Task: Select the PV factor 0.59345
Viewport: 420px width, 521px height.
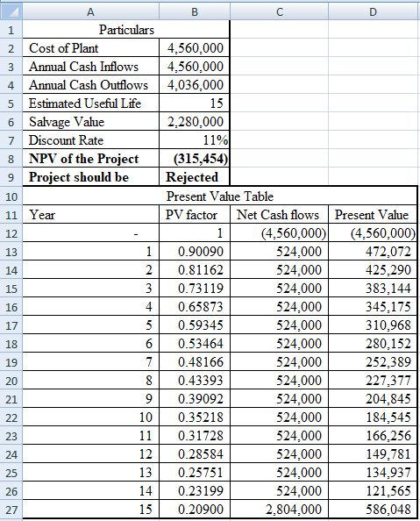Action: pos(195,325)
